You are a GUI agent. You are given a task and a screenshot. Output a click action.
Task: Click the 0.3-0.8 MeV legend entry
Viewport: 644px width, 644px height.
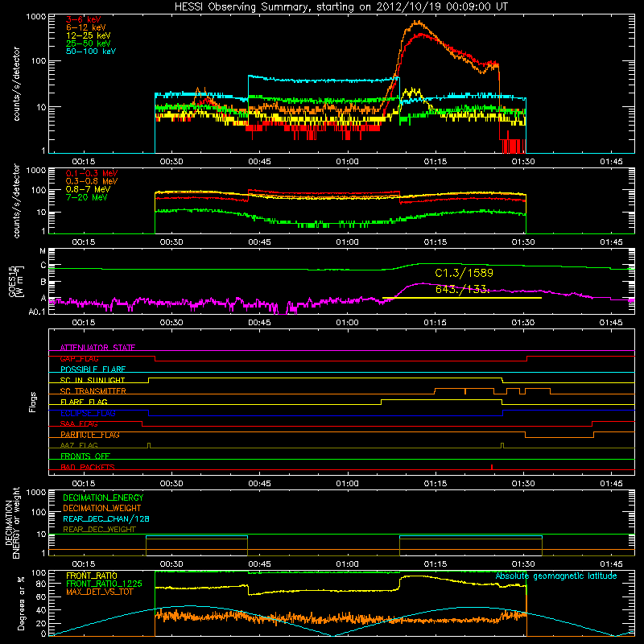tap(92, 181)
